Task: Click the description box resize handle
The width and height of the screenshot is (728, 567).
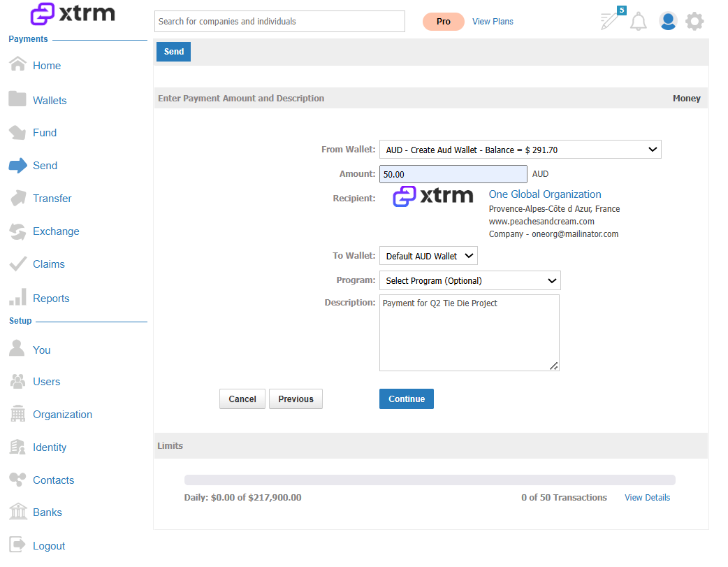Action: coord(554,366)
